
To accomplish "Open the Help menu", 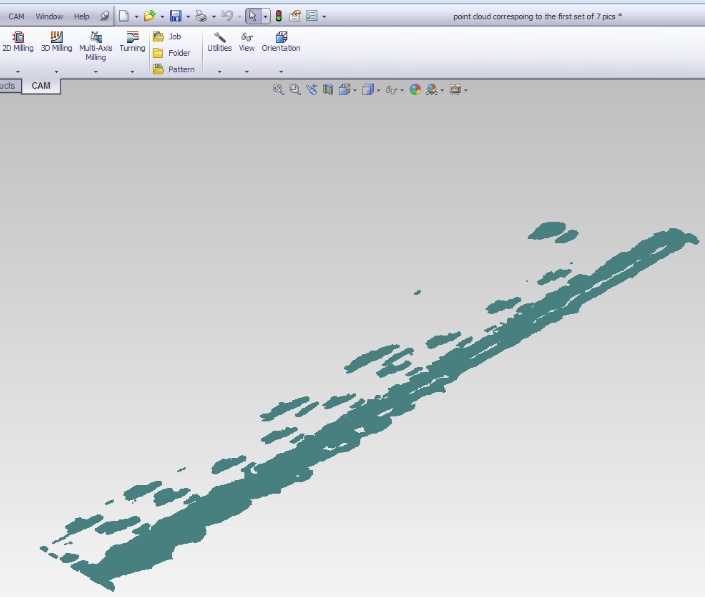I will point(81,17).
